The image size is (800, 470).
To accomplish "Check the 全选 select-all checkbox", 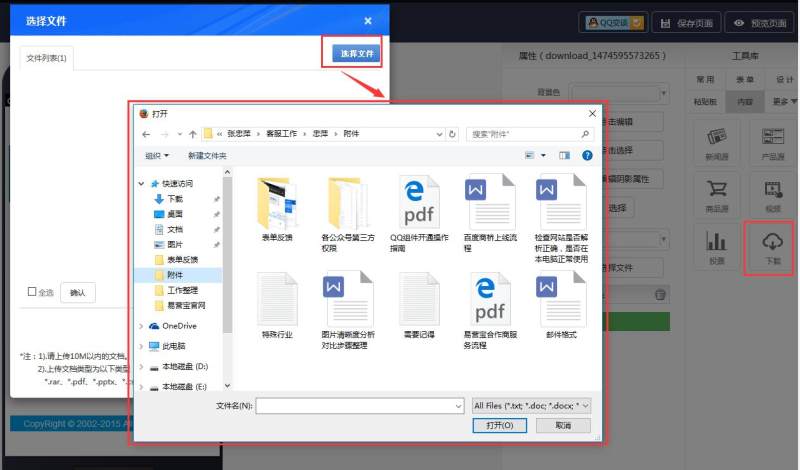I will click(x=32, y=291).
